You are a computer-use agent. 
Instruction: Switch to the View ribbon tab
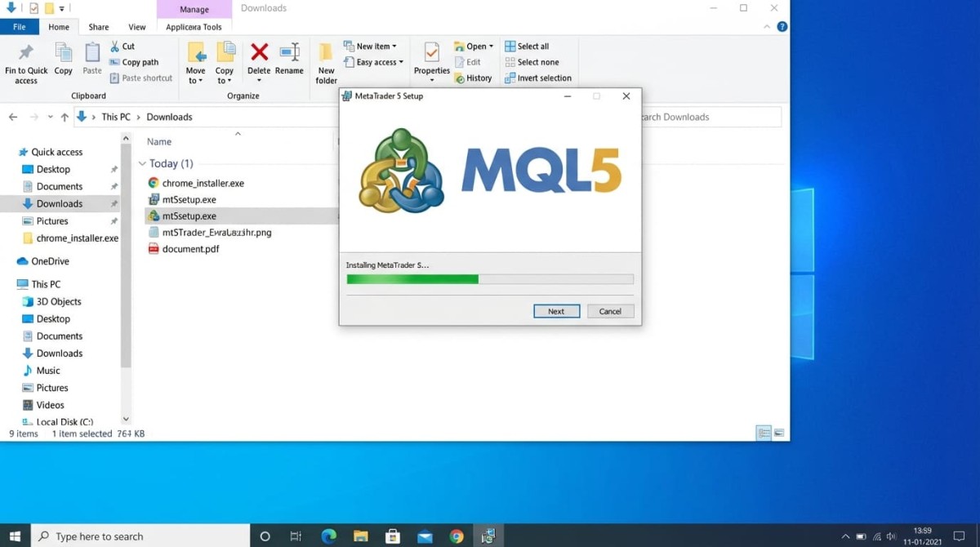tap(137, 27)
